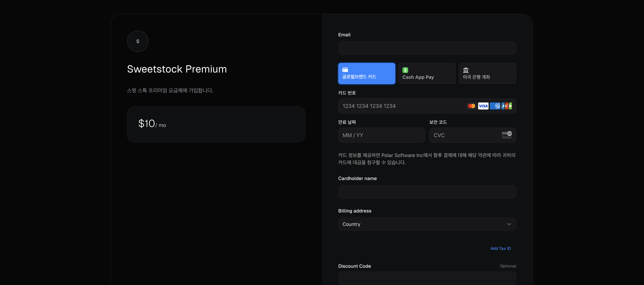Click the $10 / mo price card

pyautogui.click(x=216, y=124)
